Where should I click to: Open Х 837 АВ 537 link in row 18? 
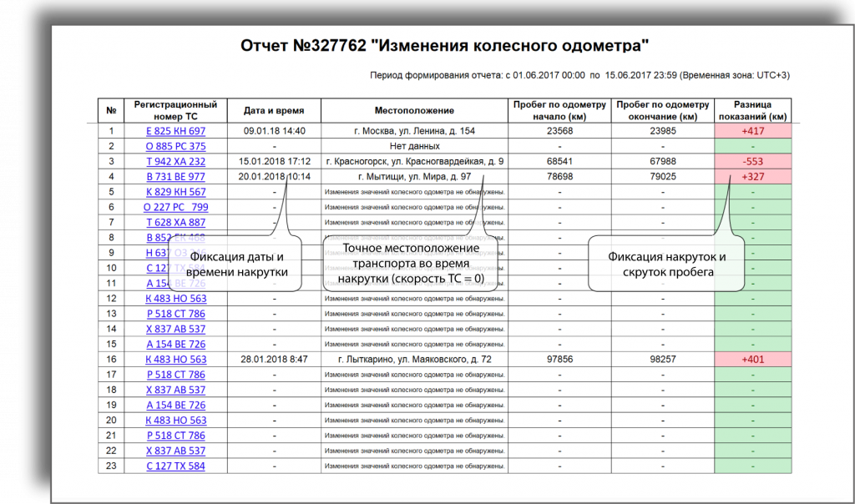point(175,391)
